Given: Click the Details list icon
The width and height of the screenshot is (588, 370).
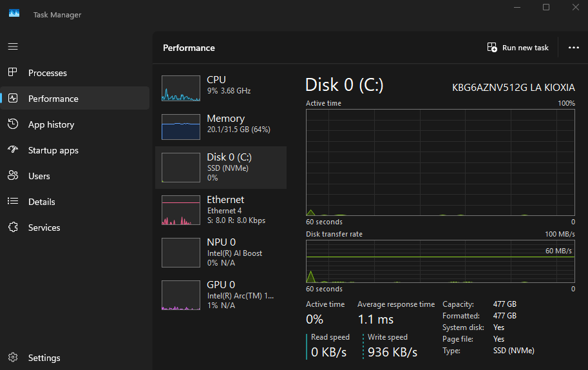Looking at the screenshot, I should (13, 201).
